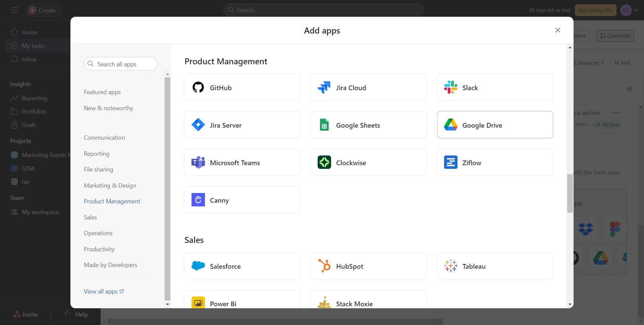The width and height of the screenshot is (644, 325).
Task: Open the Jira Cloud app
Action: (368, 87)
